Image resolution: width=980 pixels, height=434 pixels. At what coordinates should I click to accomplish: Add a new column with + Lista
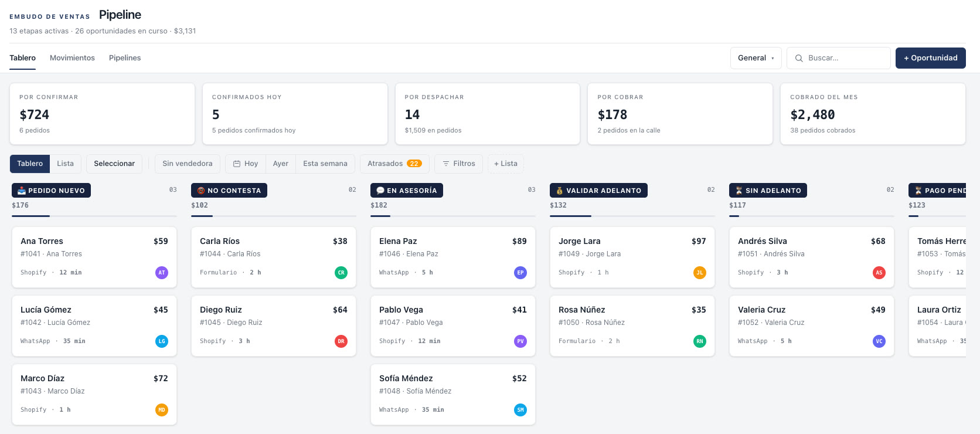click(506, 164)
